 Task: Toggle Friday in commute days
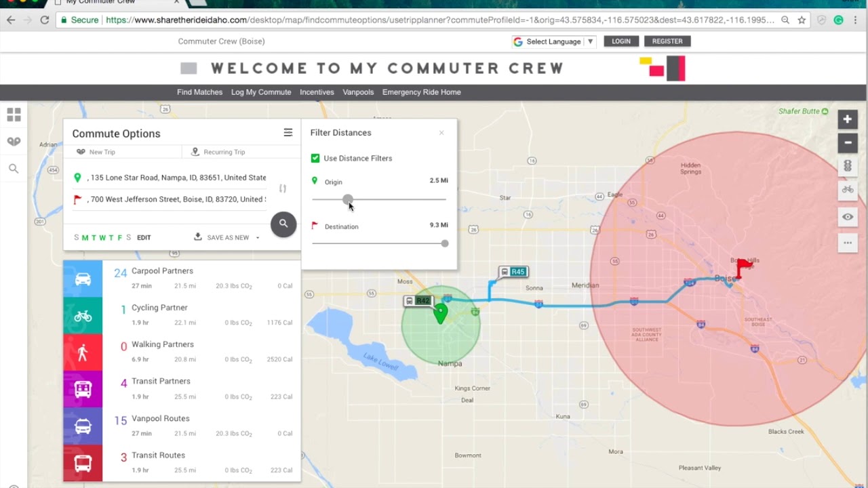pos(120,238)
